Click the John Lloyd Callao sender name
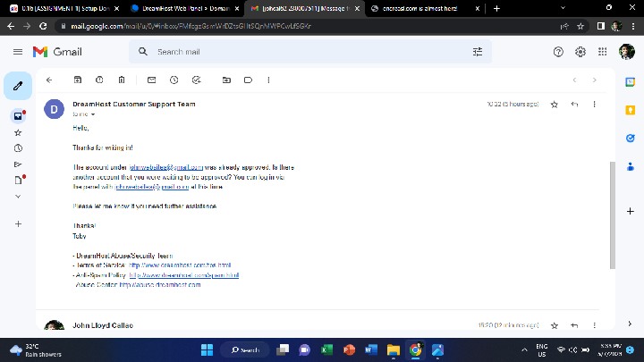 103,325
